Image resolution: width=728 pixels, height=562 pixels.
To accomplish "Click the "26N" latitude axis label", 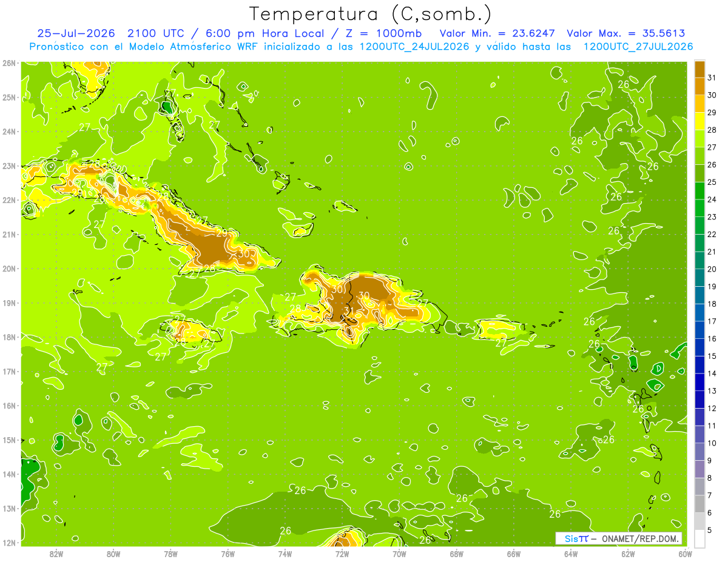I will click(x=9, y=63).
